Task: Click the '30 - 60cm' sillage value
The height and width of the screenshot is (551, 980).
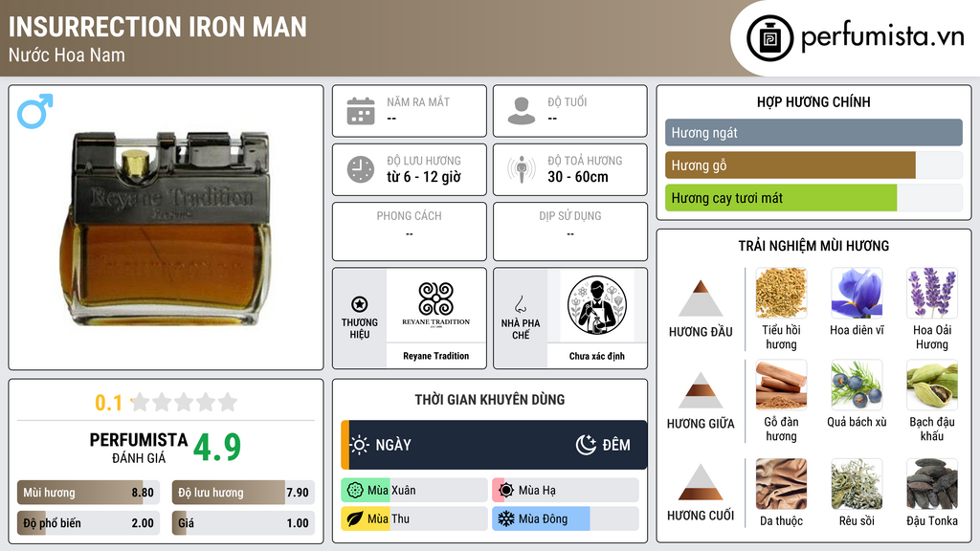Action: 578,177
